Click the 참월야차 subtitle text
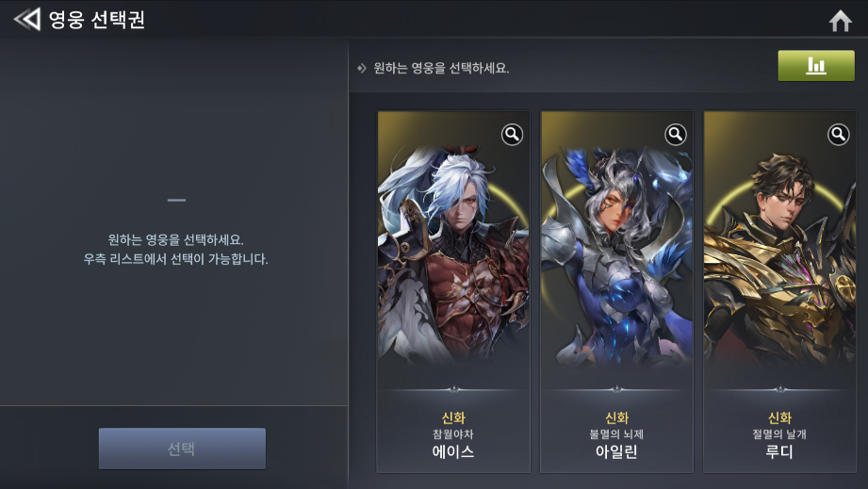The height and width of the screenshot is (489, 868). pyautogui.click(x=453, y=434)
